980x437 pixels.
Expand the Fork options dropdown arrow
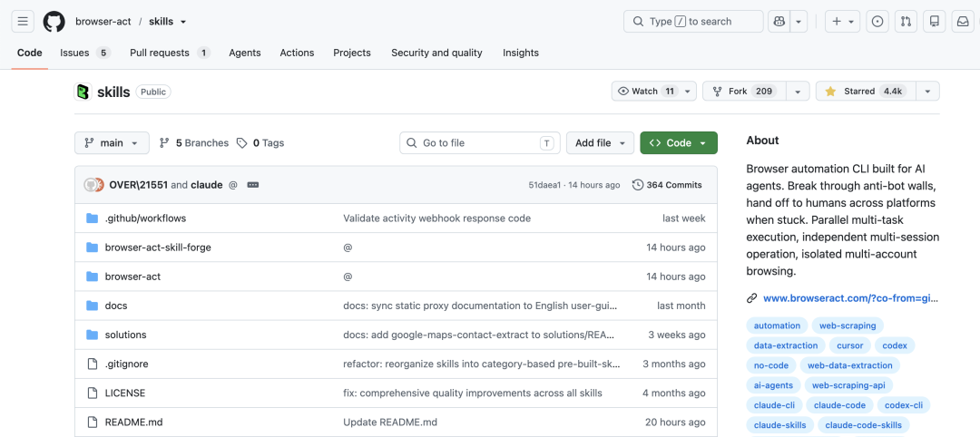(798, 92)
